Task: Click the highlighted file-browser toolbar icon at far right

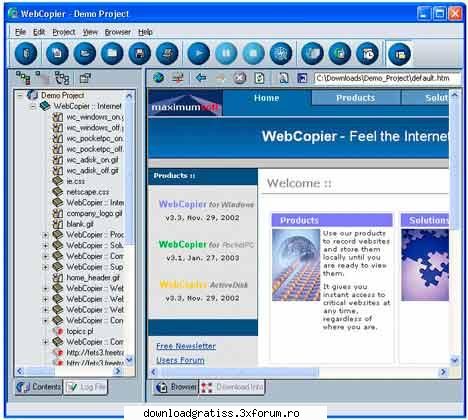Action: click(399, 53)
